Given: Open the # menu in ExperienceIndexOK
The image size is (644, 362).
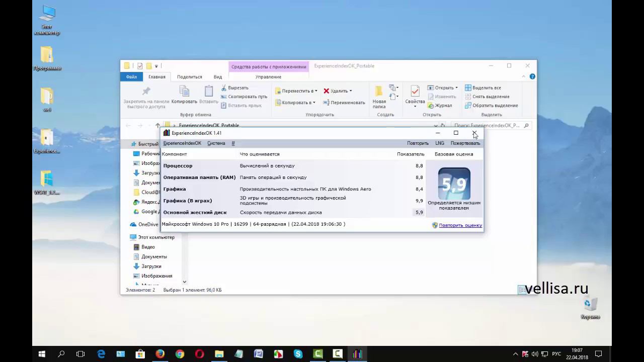Looking at the screenshot, I should point(233,143).
